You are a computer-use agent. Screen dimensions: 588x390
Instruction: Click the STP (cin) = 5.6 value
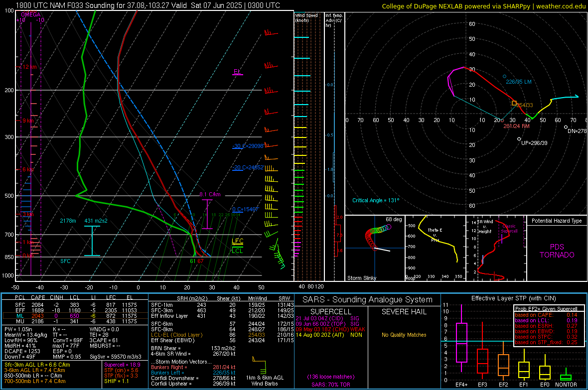[121, 370]
